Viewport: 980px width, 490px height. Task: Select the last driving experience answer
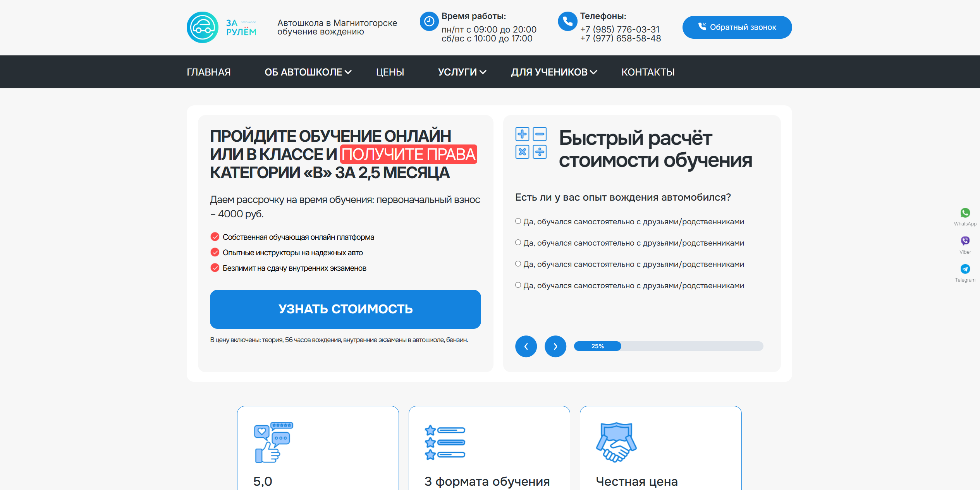pyautogui.click(x=518, y=285)
